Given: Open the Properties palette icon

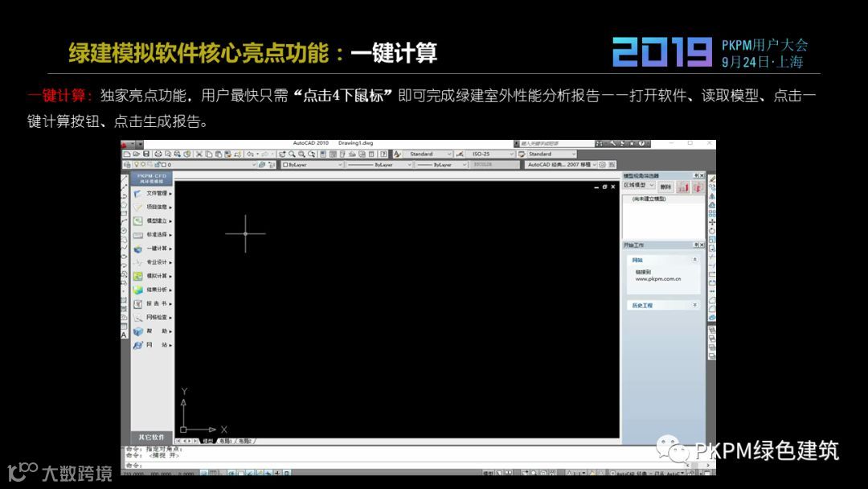Looking at the screenshot, I should pyautogui.click(x=323, y=154).
